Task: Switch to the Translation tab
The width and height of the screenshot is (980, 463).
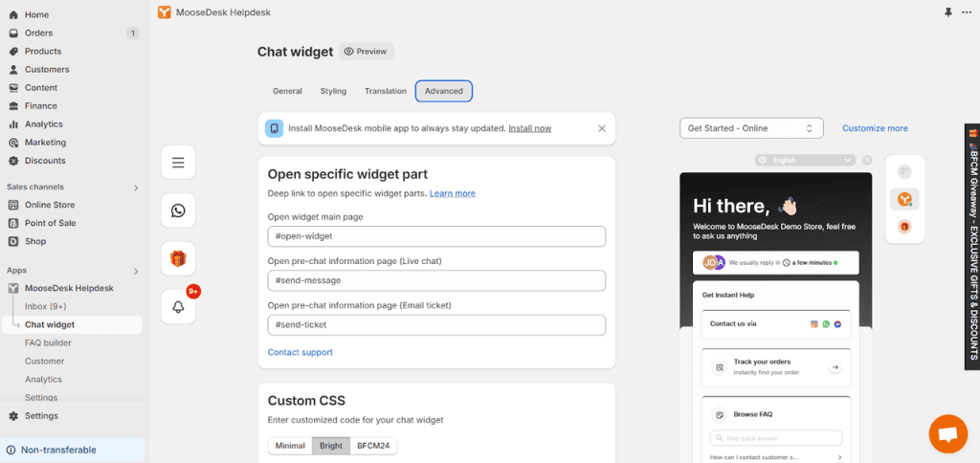Action: (386, 91)
